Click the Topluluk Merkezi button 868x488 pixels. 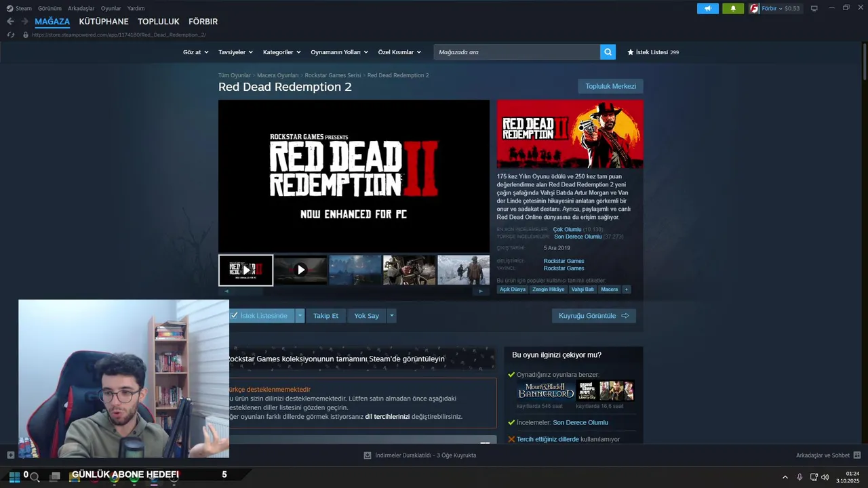[x=610, y=86]
